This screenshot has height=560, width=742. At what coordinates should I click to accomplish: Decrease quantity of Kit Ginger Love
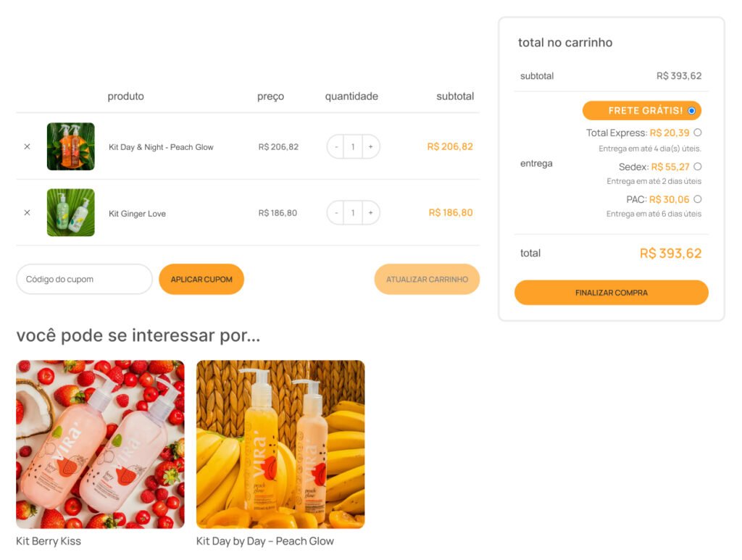pos(336,213)
